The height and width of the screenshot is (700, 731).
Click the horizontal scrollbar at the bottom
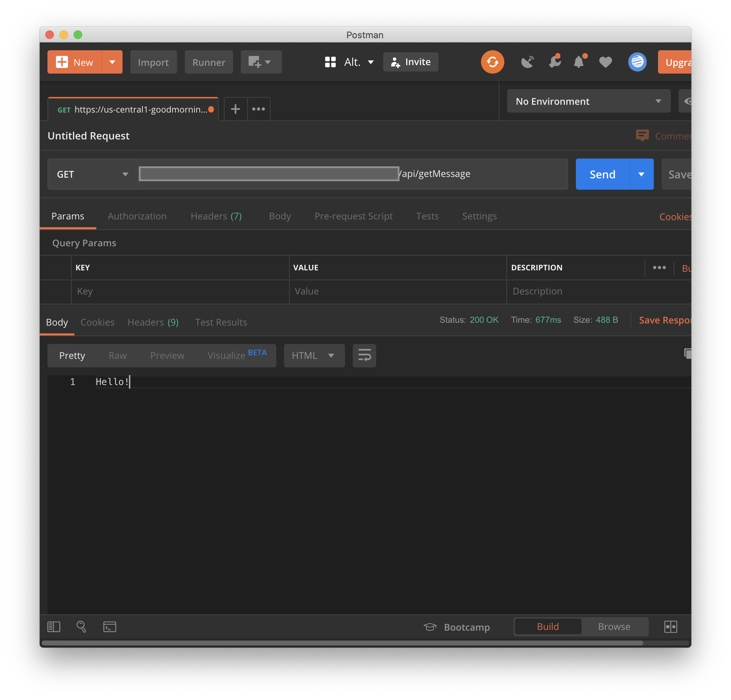[342, 643]
